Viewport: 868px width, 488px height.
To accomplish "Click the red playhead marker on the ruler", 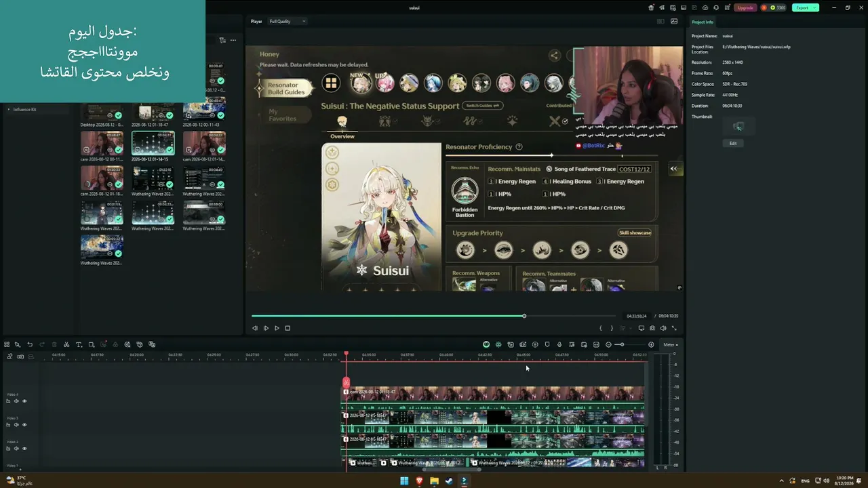I will point(346,354).
